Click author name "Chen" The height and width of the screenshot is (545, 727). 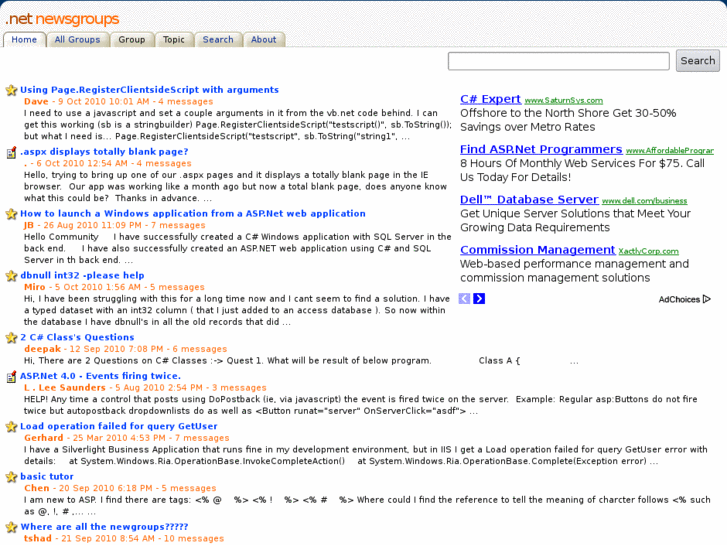point(37,488)
